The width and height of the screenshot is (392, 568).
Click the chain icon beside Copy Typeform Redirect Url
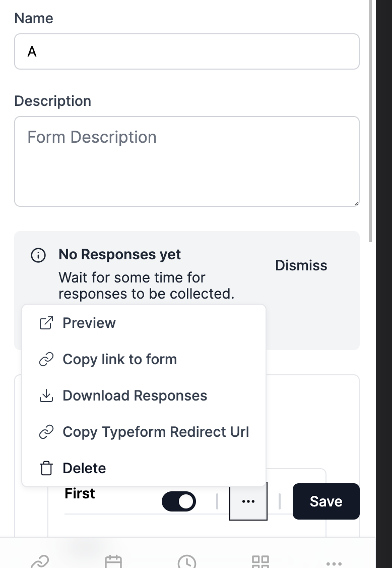point(46,432)
